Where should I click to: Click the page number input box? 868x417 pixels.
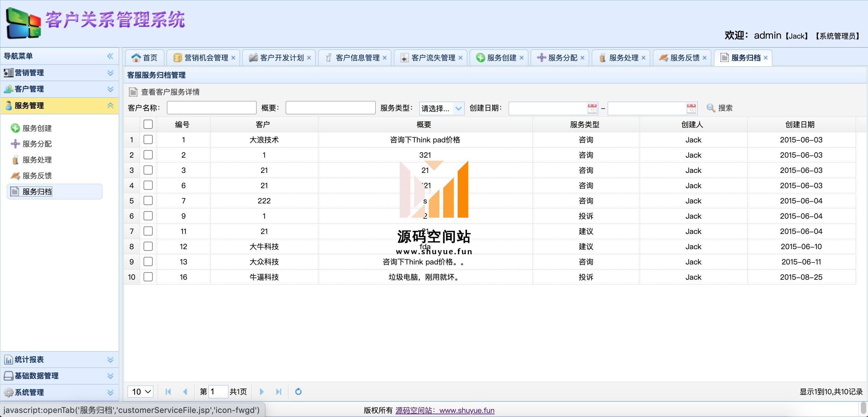click(218, 392)
